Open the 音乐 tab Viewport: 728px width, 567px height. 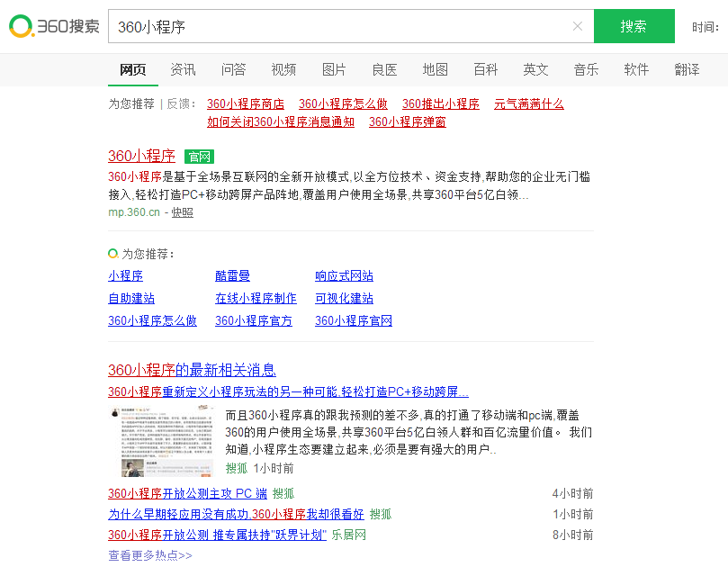587,69
